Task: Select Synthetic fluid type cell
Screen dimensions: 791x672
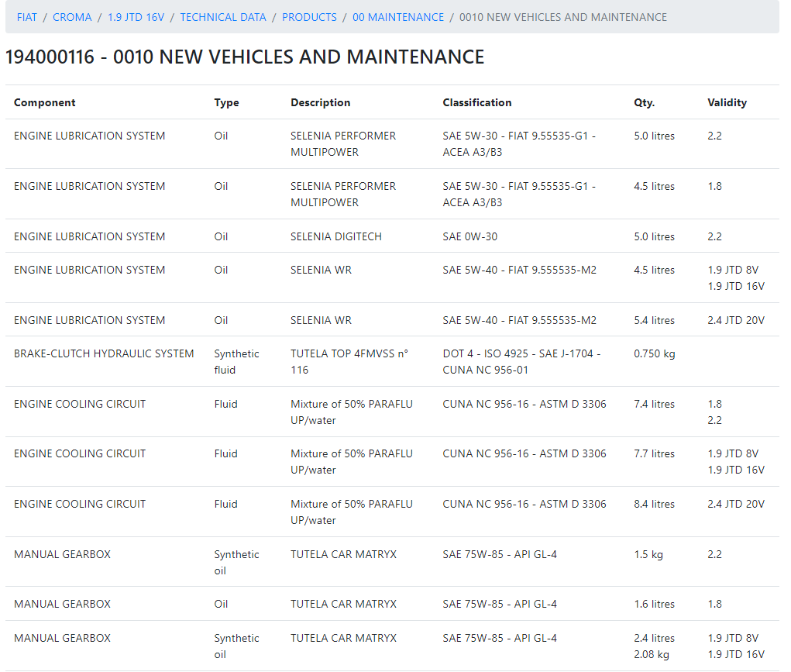Action: tap(236, 361)
